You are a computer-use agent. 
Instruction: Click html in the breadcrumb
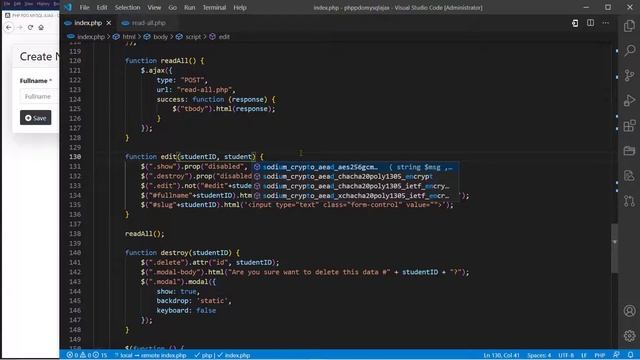pyautogui.click(x=129, y=37)
